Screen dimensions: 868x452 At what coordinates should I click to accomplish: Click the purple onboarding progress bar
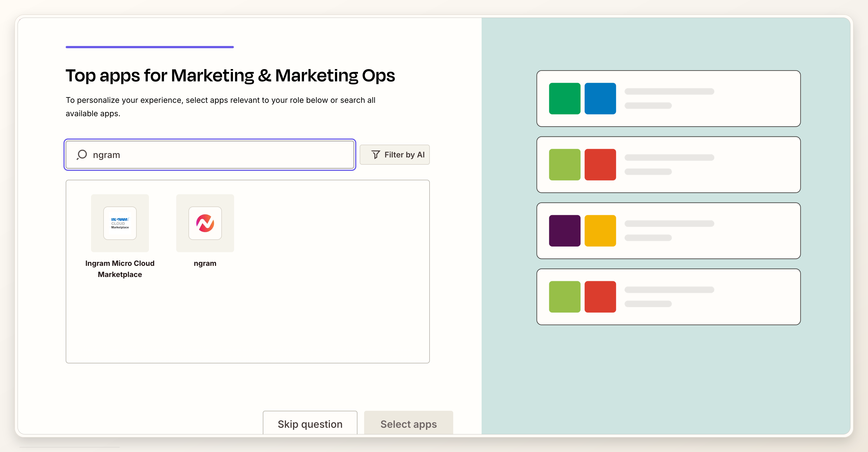pyautogui.click(x=149, y=47)
